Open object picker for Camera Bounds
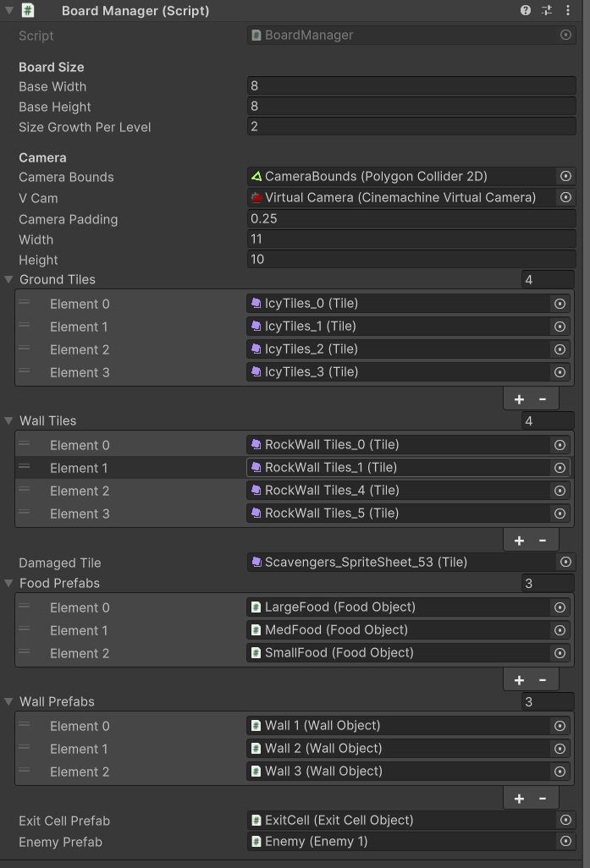Image resolution: width=590 pixels, height=868 pixels. tap(566, 176)
